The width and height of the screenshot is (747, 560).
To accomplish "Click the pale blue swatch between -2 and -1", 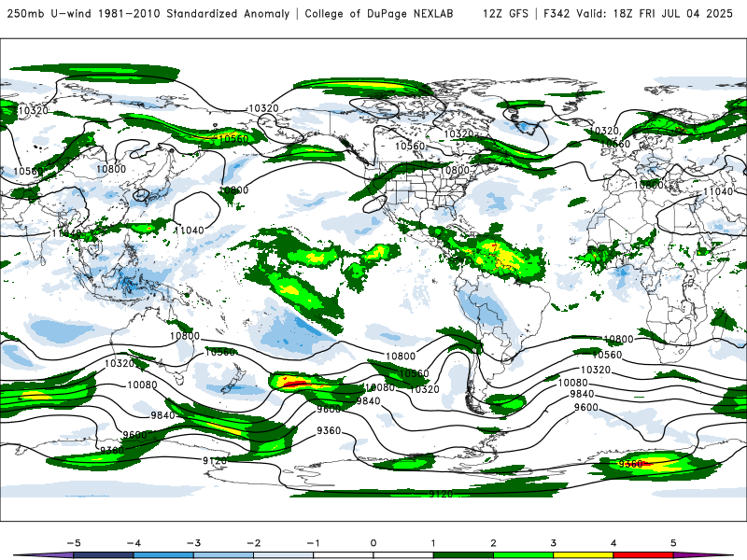I will point(284,555).
